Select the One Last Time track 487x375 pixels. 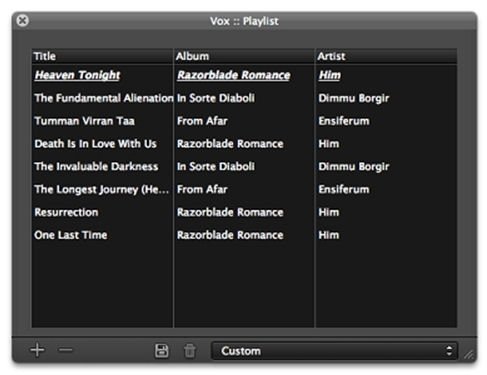tap(71, 235)
